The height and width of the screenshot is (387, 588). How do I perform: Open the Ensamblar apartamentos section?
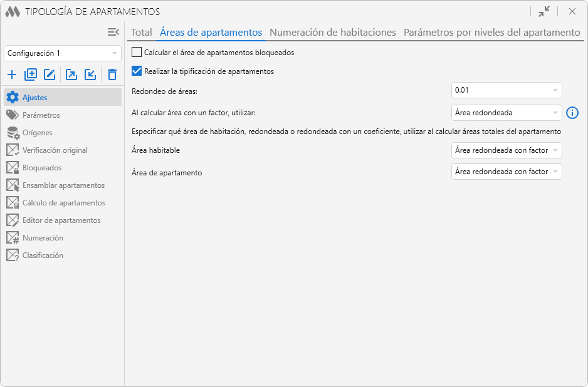click(63, 185)
